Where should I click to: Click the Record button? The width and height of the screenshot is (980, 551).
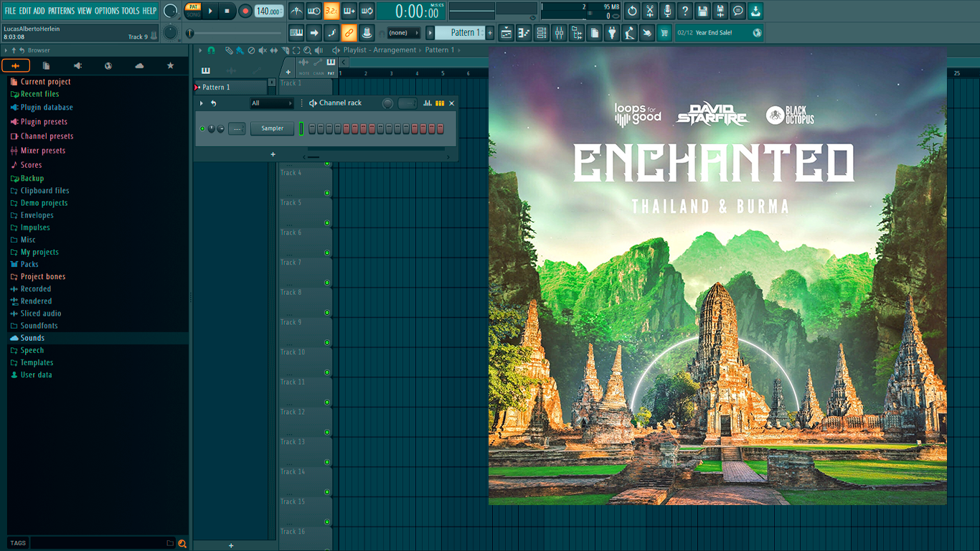245,11
